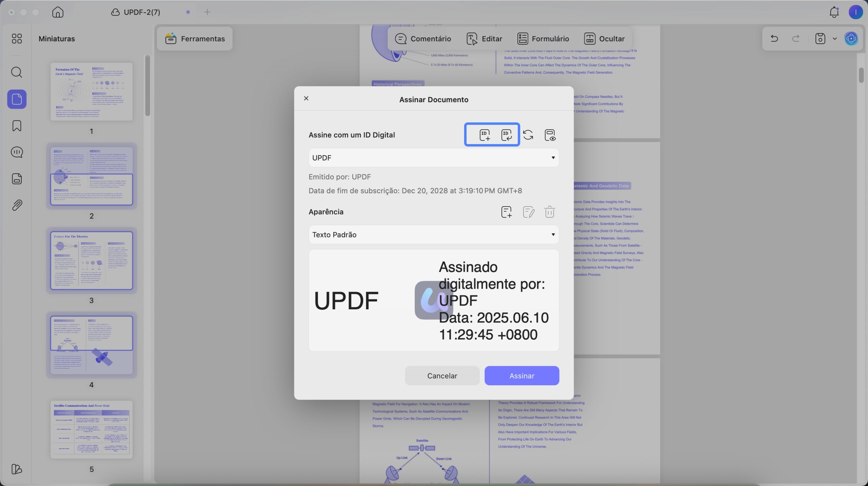
Task: Open notifications bell
Action: coord(834,12)
